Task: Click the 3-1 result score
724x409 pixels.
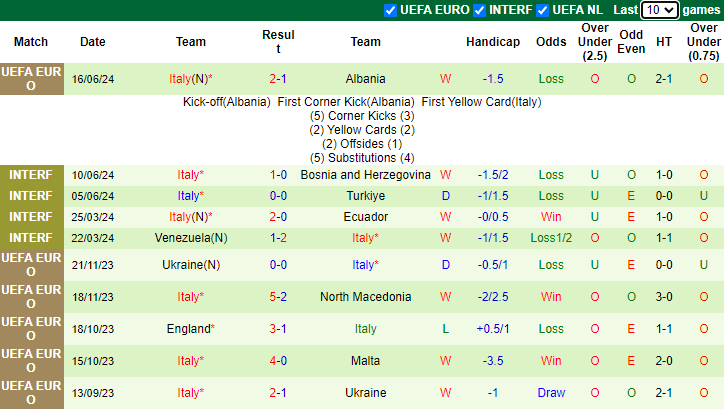Action: [x=278, y=329]
